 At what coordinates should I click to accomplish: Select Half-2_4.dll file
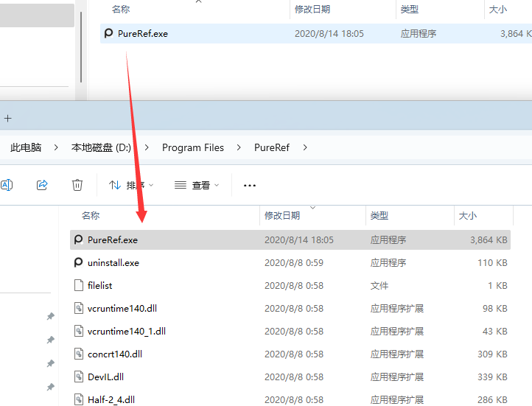coord(290,399)
